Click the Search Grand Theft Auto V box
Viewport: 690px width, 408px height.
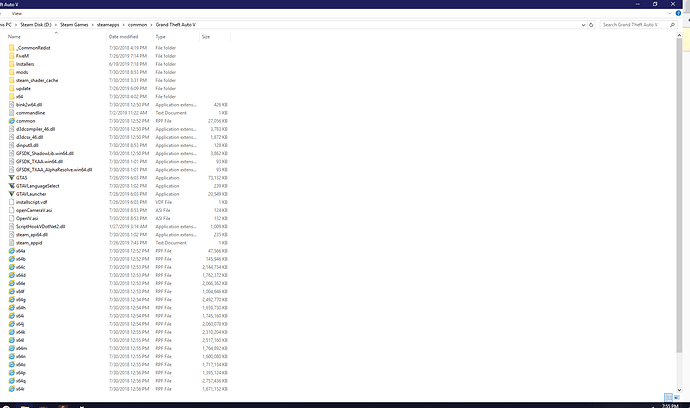coord(640,25)
